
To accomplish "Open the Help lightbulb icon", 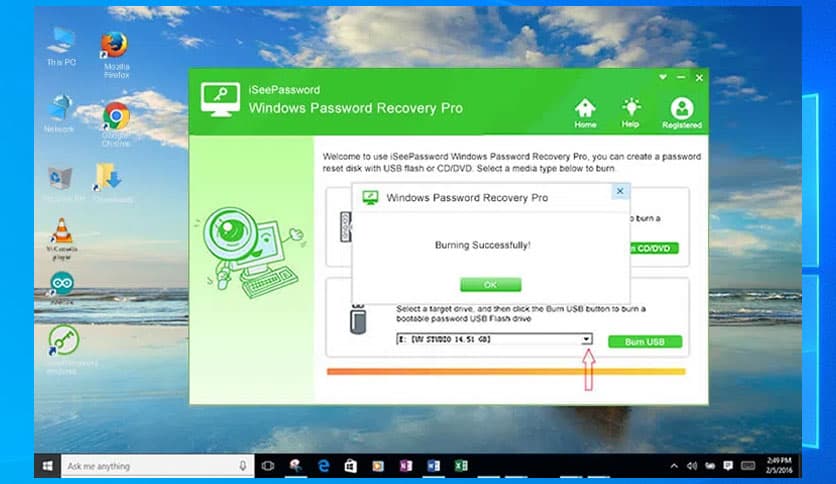I will [x=630, y=112].
